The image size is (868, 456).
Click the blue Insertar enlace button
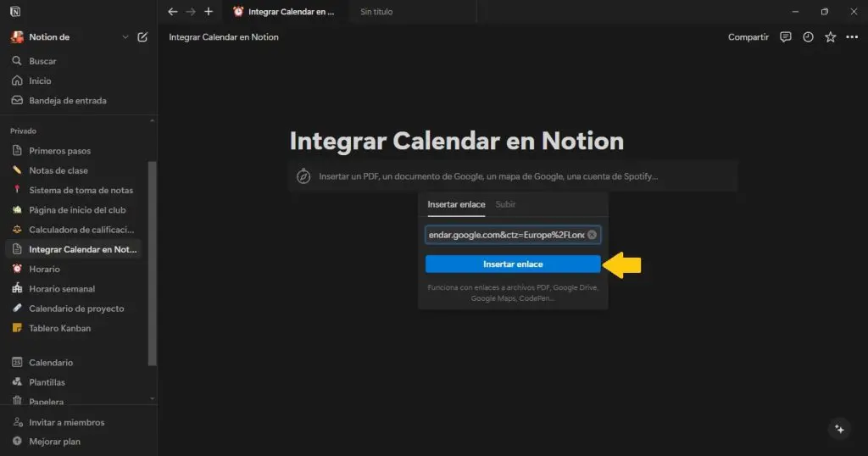(x=513, y=264)
